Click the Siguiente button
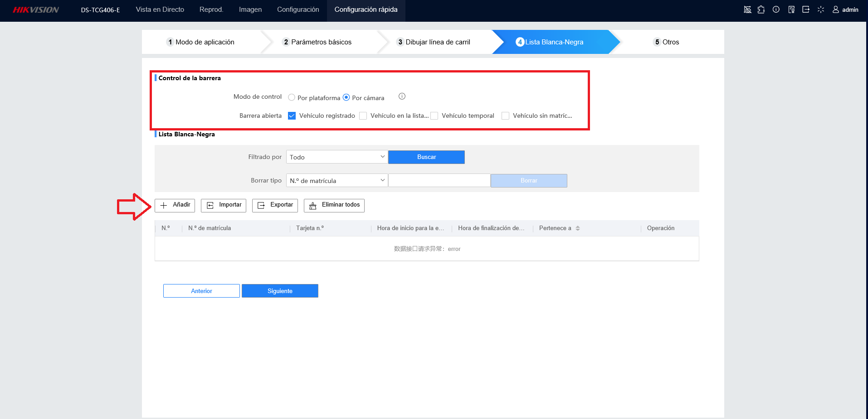Screen dimensions: 868x419 tap(280, 291)
